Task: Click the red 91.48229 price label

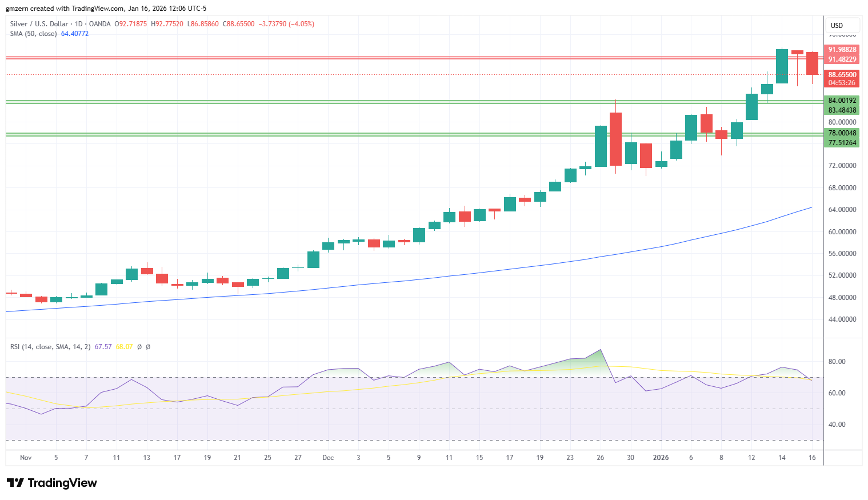Action: [x=842, y=59]
